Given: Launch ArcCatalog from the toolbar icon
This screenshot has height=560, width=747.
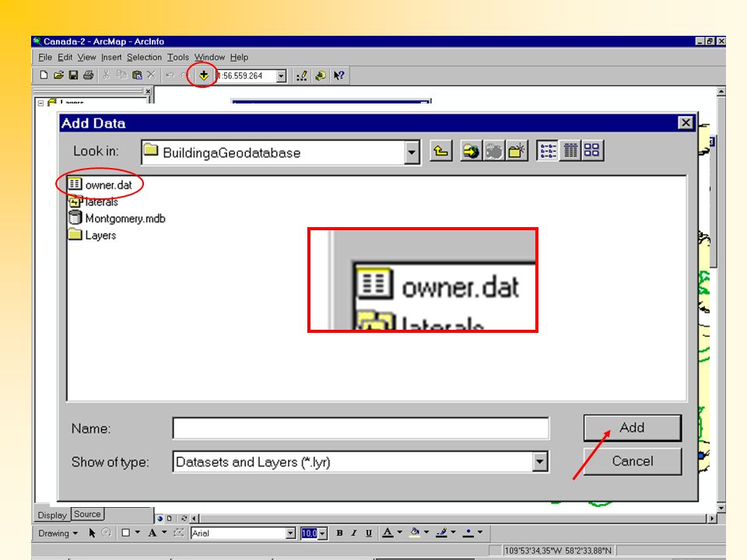Looking at the screenshot, I should pos(321,75).
